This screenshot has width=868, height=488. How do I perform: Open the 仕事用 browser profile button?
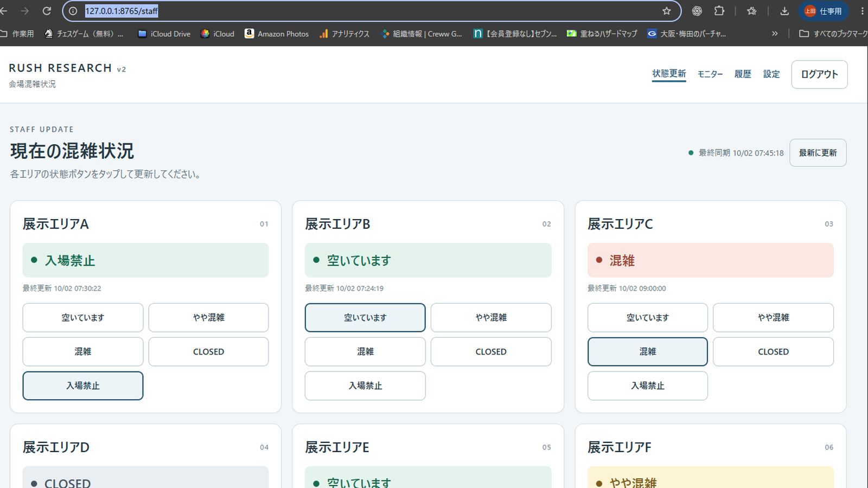824,11
